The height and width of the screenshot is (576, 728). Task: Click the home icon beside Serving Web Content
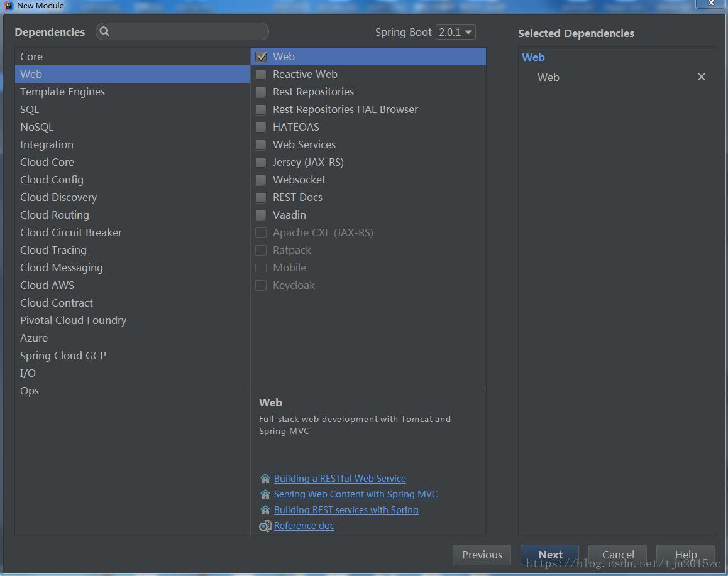265,494
